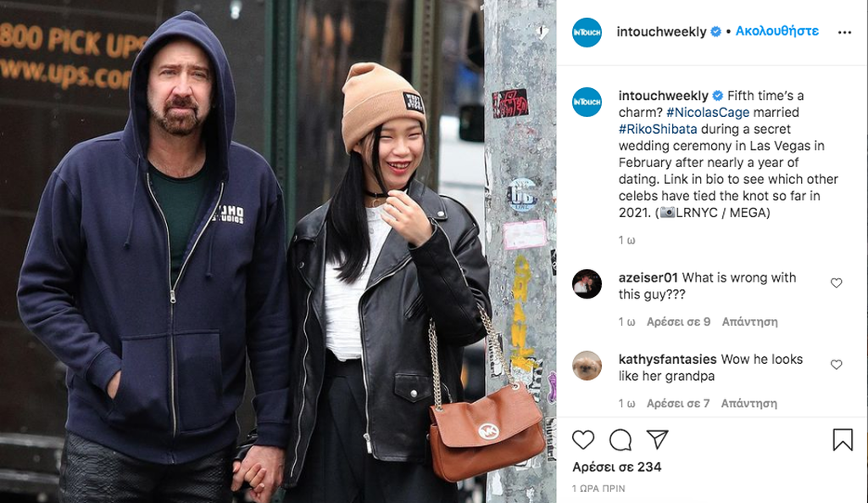This screenshot has width=868, height=503.
Task: Show the 9 likes on azeiser01's comment
Action: [x=678, y=321]
